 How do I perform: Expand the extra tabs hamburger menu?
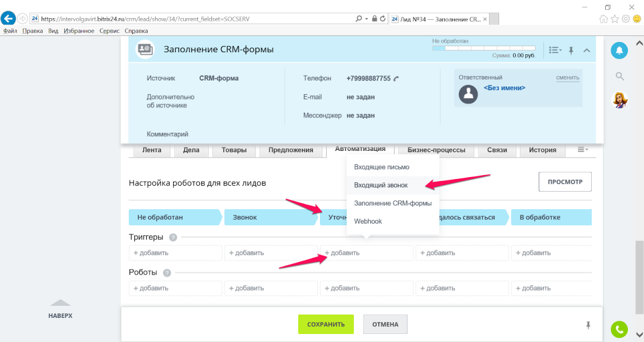(583, 149)
